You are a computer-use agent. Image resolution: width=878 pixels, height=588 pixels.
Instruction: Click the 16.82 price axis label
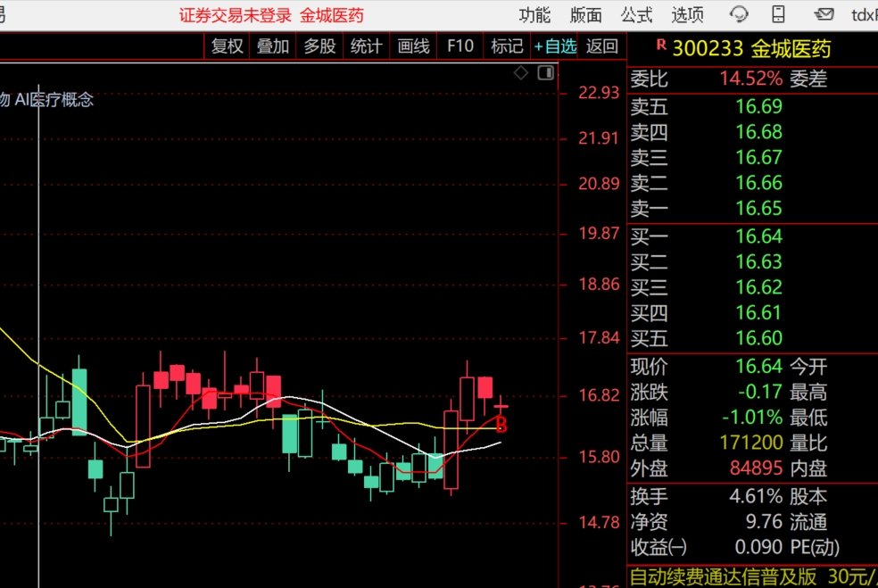coord(599,395)
